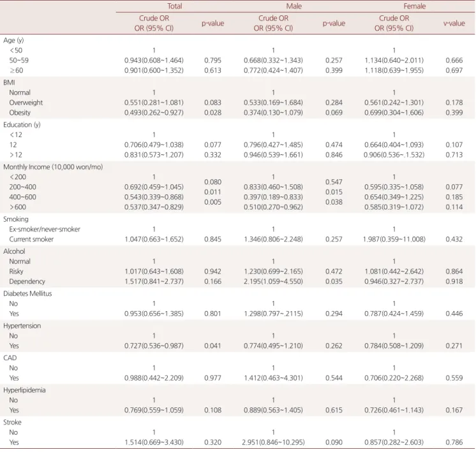Click value 0.397(0.189~0.833)
The width and height of the screenshot is (476, 452).
[273, 197]
